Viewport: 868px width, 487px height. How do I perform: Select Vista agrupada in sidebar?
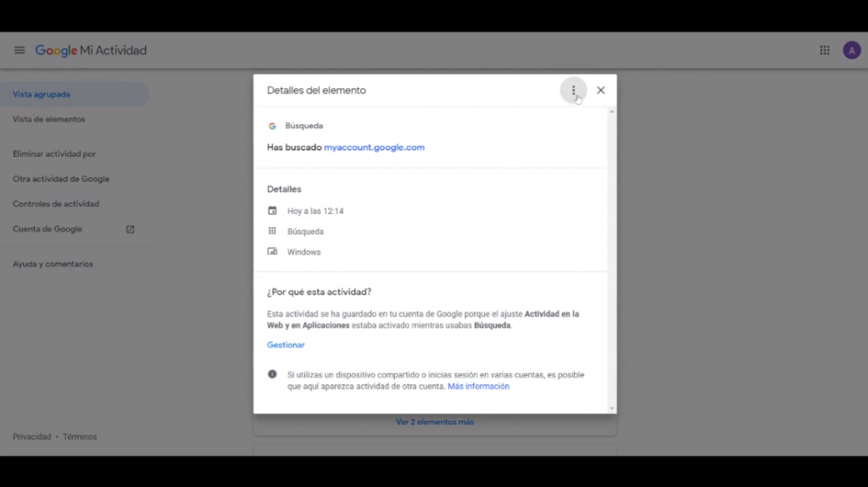[x=42, y=94]
